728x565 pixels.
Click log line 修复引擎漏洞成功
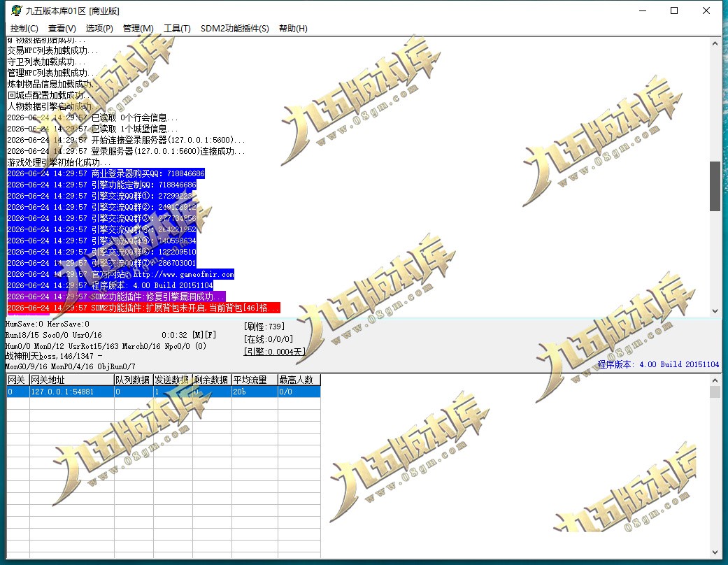[x=117, y=296]
